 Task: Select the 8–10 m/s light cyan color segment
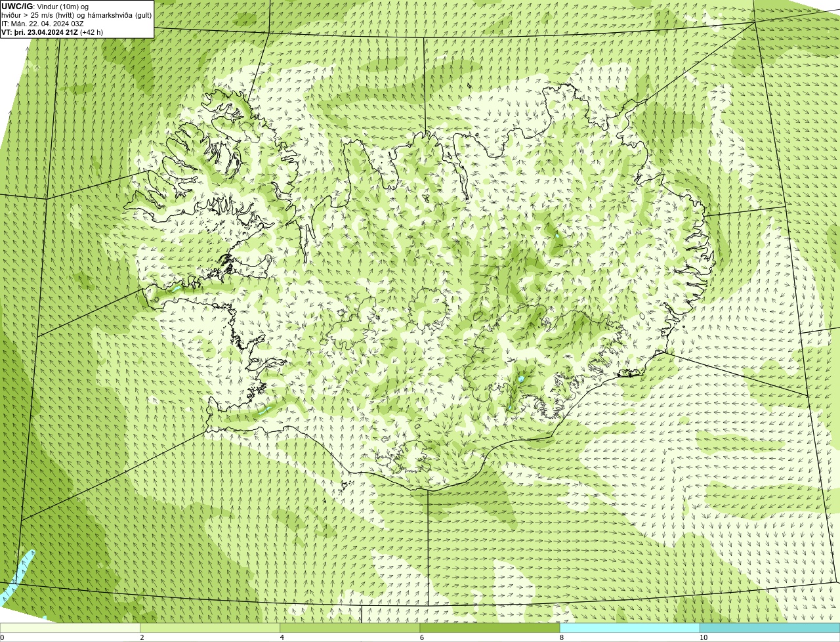coord(629,628)
